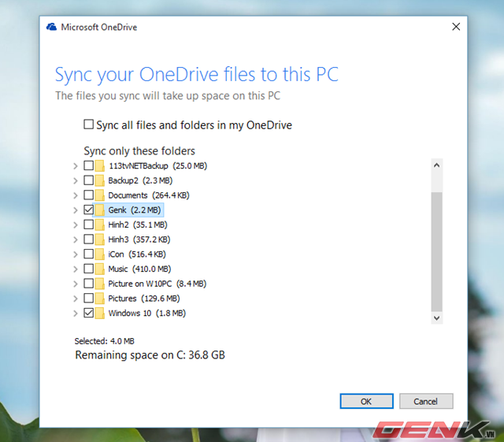Expand the iCon folder tree
The image size is (504, 442).
76,254
